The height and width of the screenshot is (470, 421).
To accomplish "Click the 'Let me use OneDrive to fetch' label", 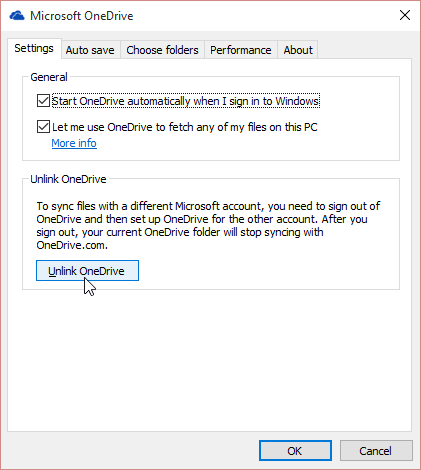I will 185,127.
